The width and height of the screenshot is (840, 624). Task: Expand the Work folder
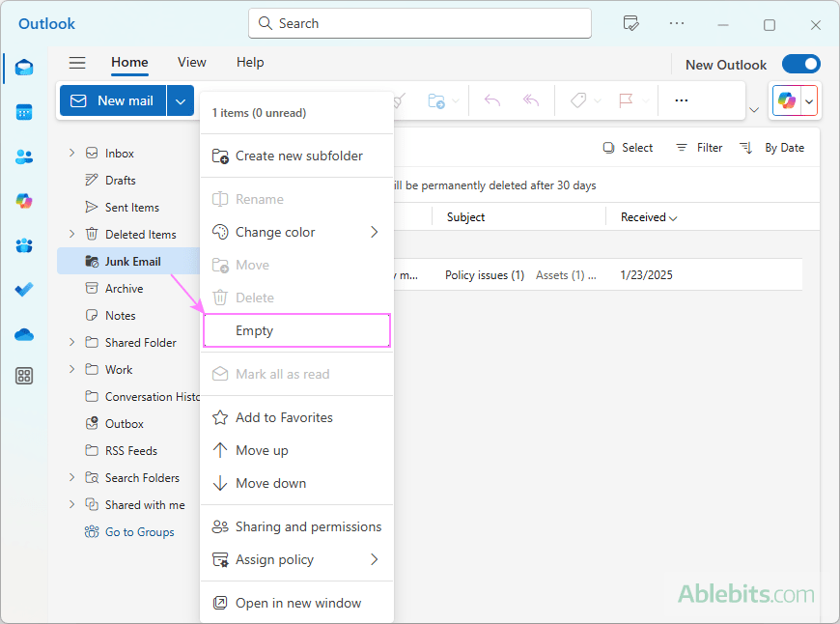[x=71, y=369]
